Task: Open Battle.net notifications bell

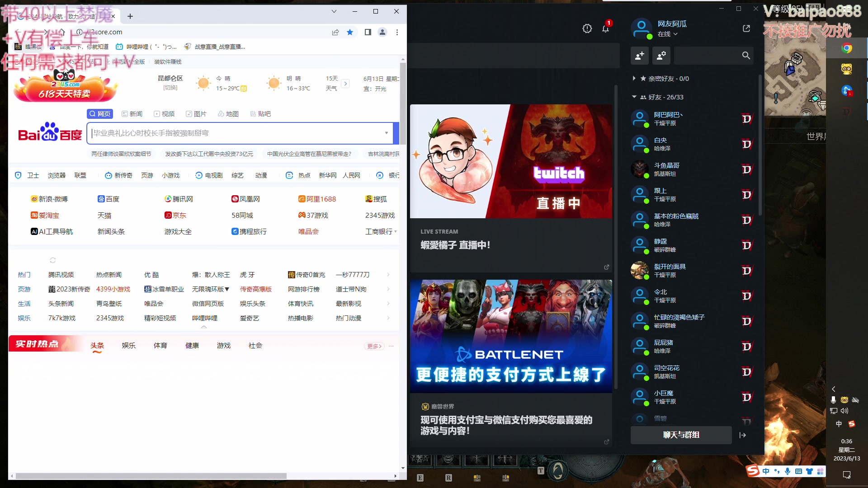Action: pyautogui.click(x=606, y=29)
